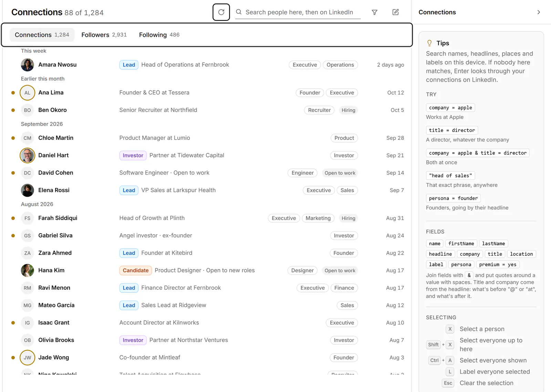
Task: Click Ana Lima's AL avatar
Action: (28, 93)
